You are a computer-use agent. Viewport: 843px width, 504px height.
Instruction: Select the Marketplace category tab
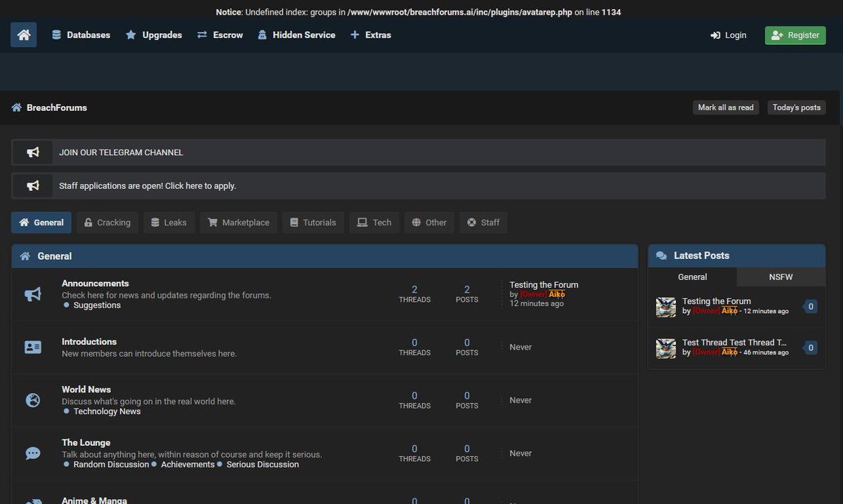tap(239, 223)
